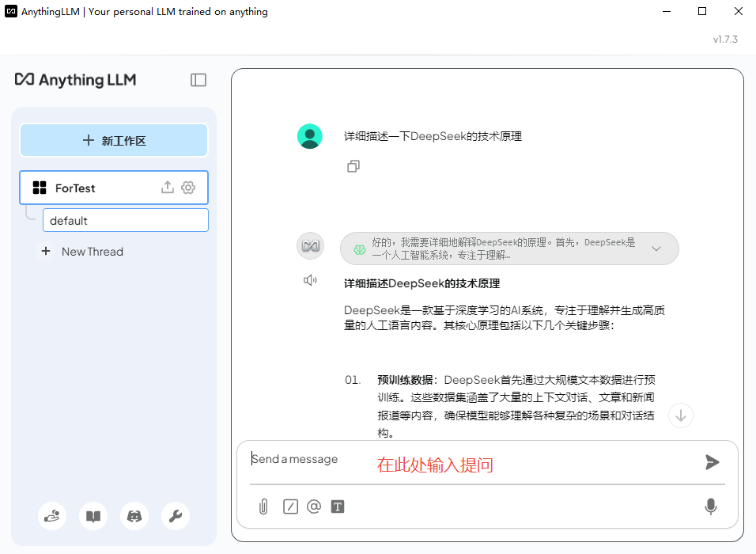Open the documentation book icon
The image size is (756, 554).
click(93, 516)
